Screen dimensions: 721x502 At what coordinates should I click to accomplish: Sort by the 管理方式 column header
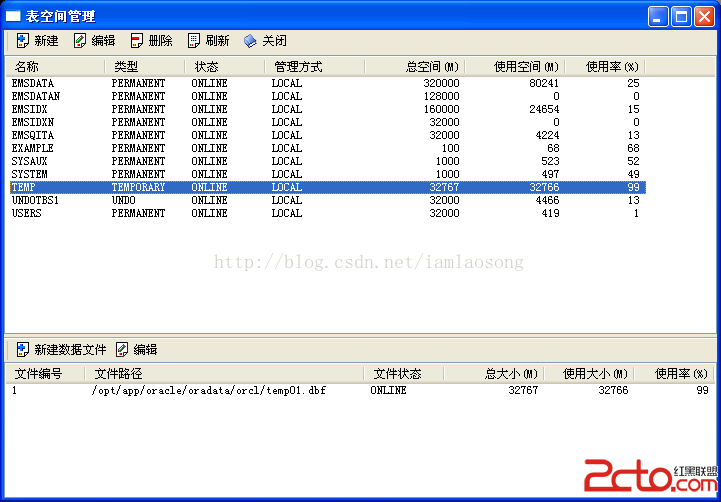click(x=315, y=67)
